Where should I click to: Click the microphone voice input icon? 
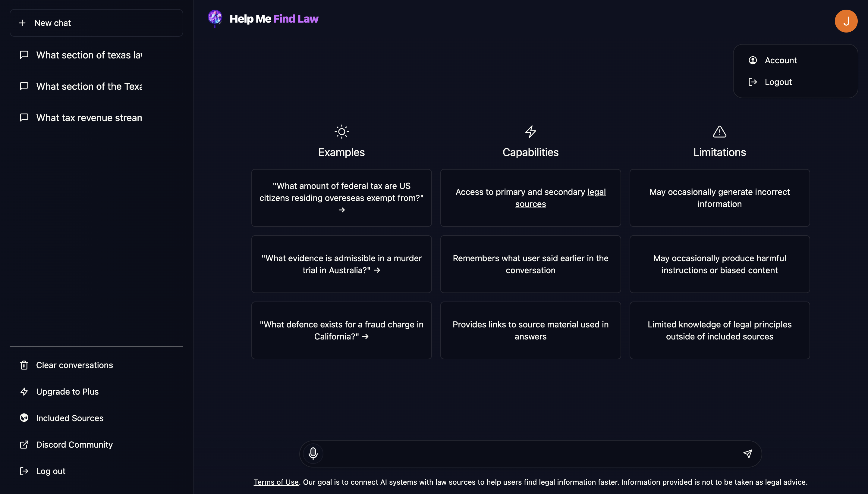pos(313,453)
